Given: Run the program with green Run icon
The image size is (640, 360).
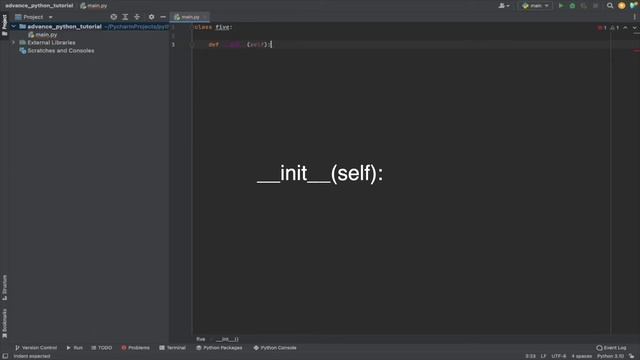Looking at the screenshot, I should point(561,6).
